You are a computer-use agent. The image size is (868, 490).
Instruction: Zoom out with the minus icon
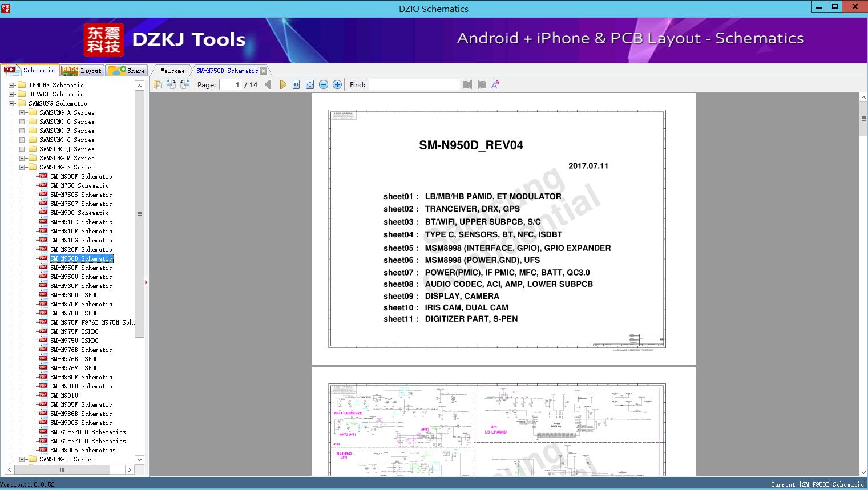(324, 84)
